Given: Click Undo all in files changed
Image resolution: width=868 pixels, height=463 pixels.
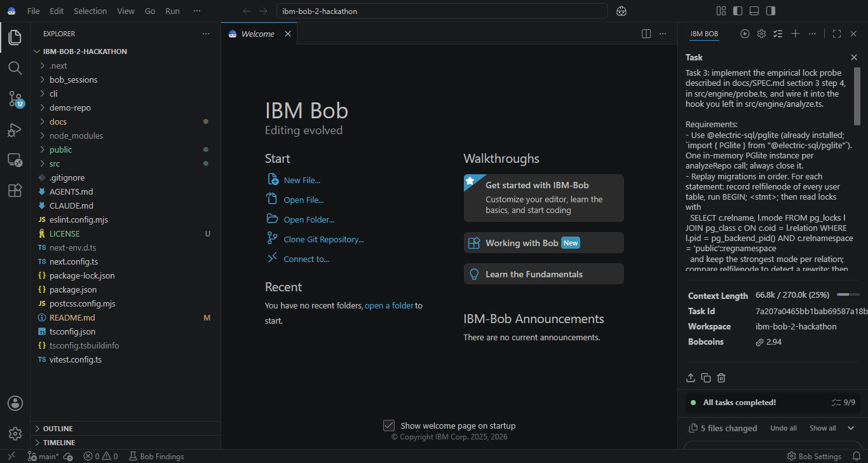Looking at the screenshot, I should point(783,428).
